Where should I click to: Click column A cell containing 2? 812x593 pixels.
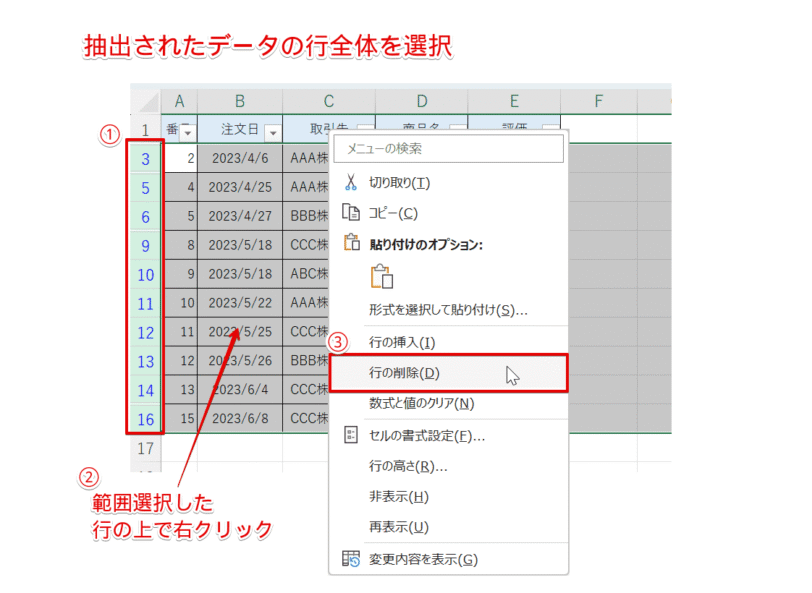point(179,158)
